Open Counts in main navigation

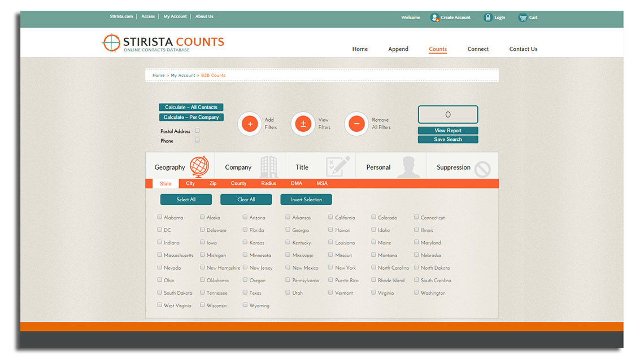click(x=438, y=49)
